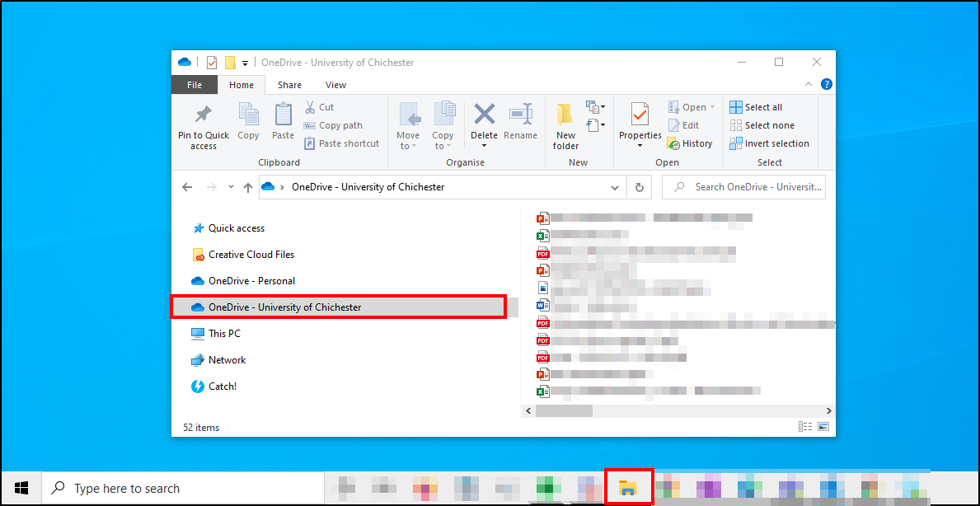Viewport: 980px width, 506px height.
Task: Click the History icon in the ribbon
Action: (x=690, y=143)
